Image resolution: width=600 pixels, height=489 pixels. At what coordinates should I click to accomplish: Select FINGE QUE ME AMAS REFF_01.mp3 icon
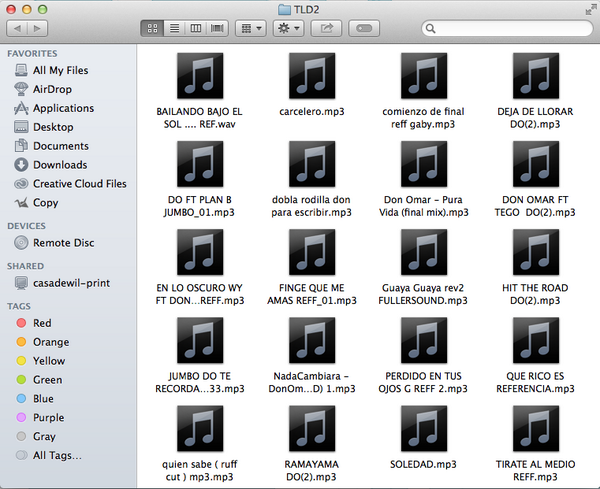(312, 252)
